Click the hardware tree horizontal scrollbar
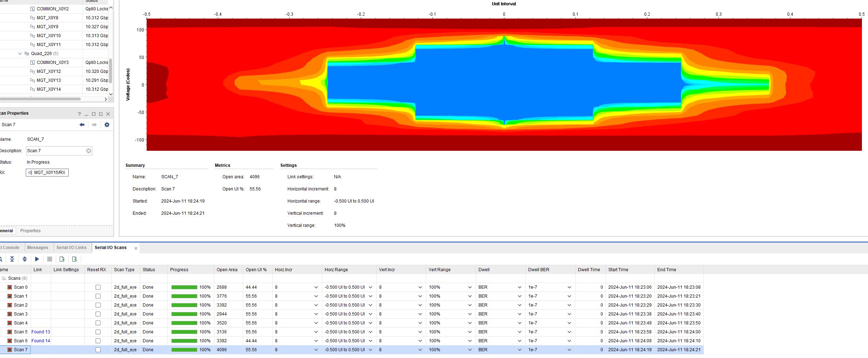868x358 pixels. click(40, 99)
